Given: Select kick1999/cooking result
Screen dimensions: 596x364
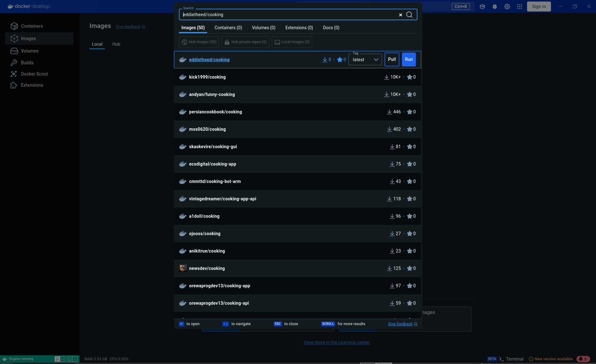Looking at the screenshot, I should tap(298, 77).
